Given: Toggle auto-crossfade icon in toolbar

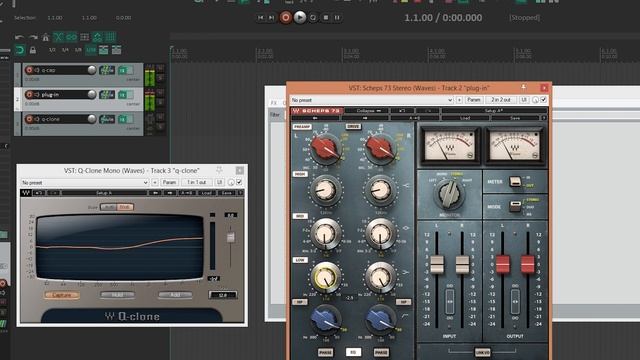Looking at the screenshot, I should 58,38.
